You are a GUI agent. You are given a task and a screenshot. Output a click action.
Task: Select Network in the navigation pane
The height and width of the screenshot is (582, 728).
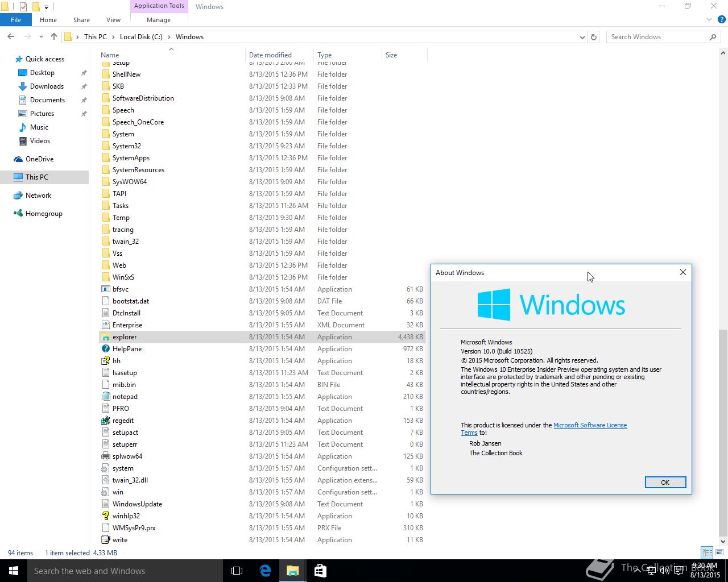pos(38,196)
